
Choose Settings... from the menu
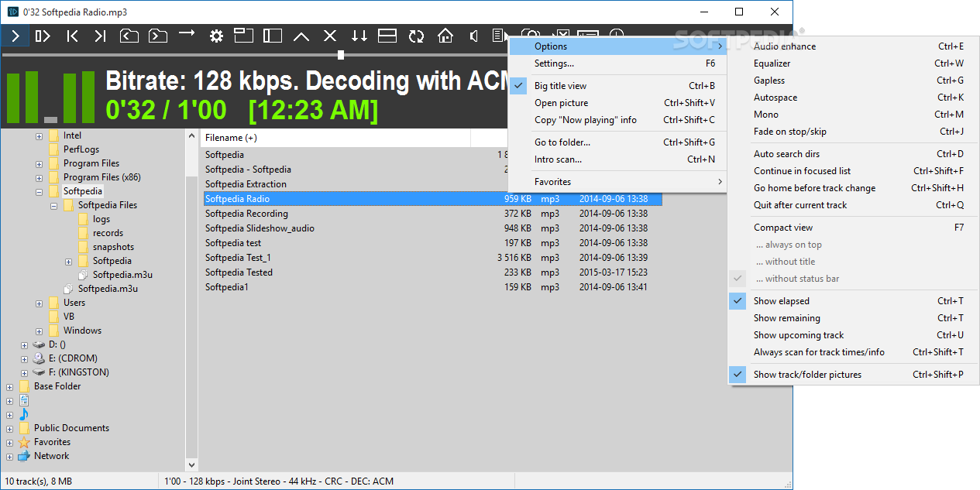click(x=617, y=63)
